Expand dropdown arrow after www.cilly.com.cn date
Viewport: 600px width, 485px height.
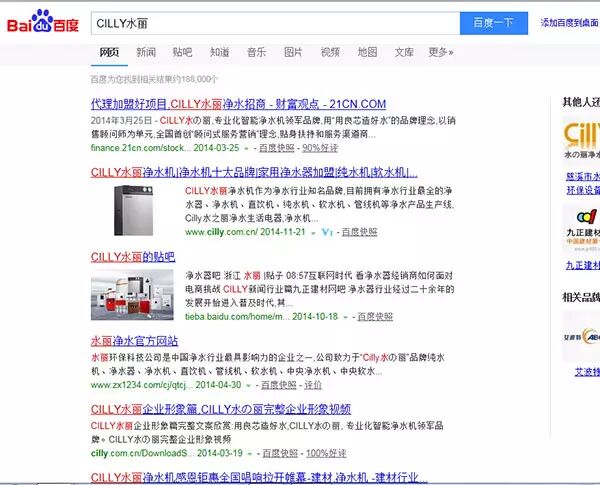[313, 233]
